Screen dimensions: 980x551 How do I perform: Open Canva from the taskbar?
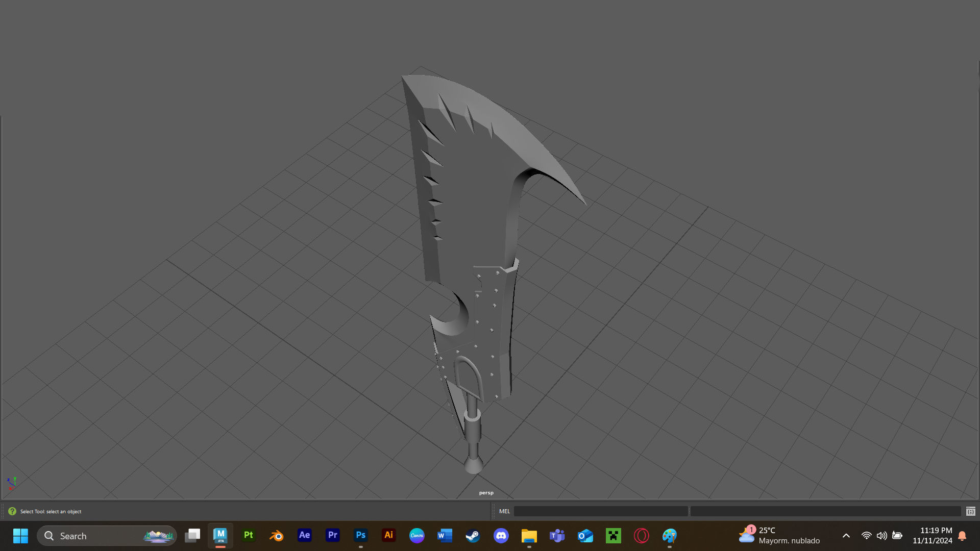tap(417, 536)
